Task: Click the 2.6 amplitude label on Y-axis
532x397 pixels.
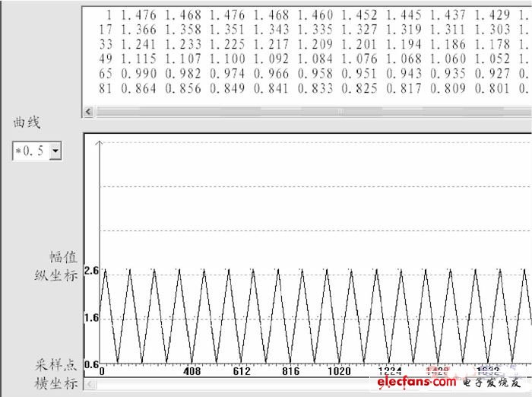Action: tap(91, 271)
